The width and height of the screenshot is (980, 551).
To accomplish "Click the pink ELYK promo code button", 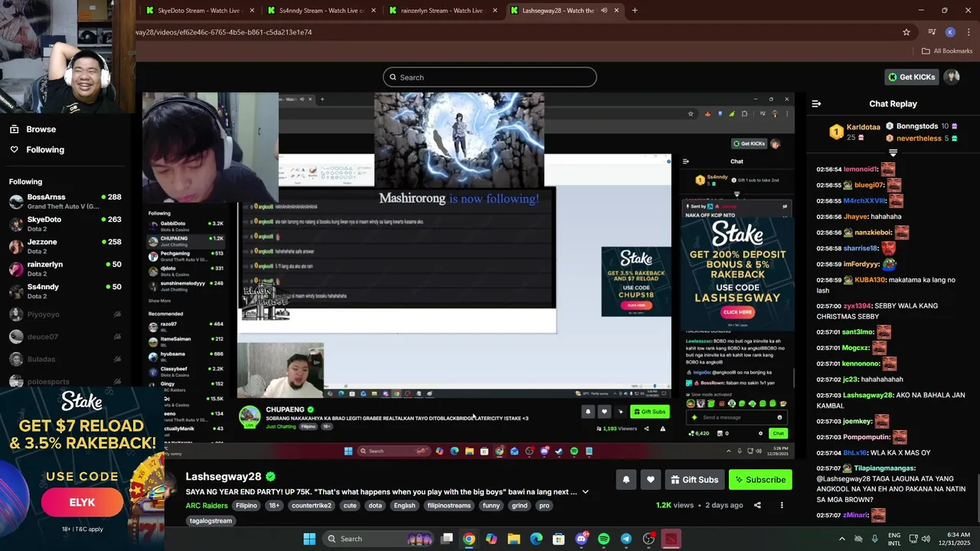I will (x=82, y=503).
